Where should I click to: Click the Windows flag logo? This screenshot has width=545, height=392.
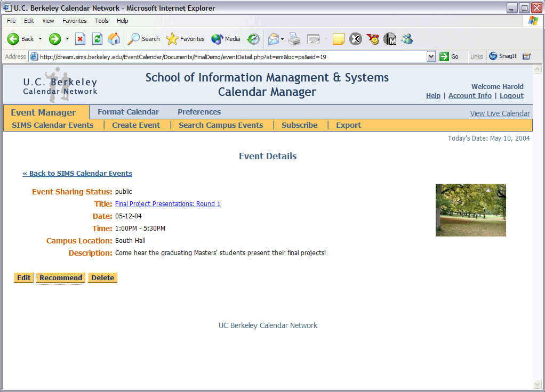[x=533, y=20]
